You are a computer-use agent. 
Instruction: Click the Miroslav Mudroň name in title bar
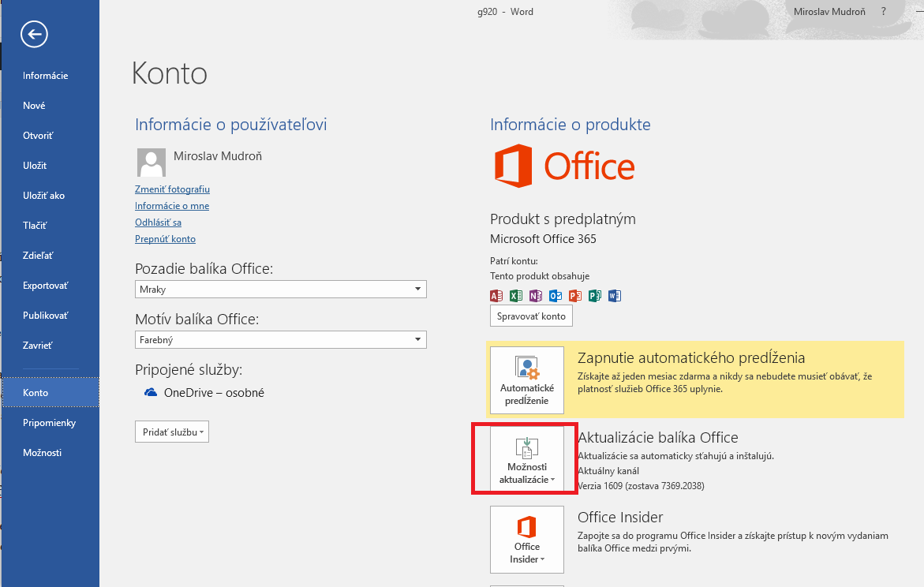[829, 12]
